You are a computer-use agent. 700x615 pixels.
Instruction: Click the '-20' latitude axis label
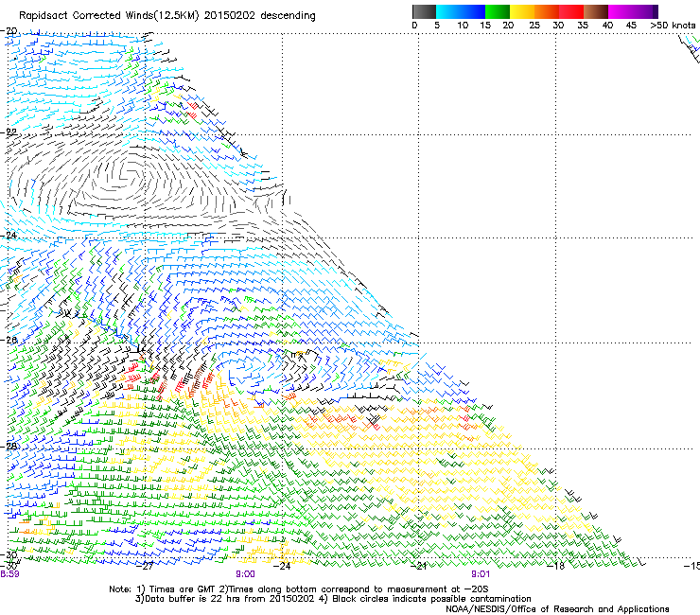[x=9, y=31]
